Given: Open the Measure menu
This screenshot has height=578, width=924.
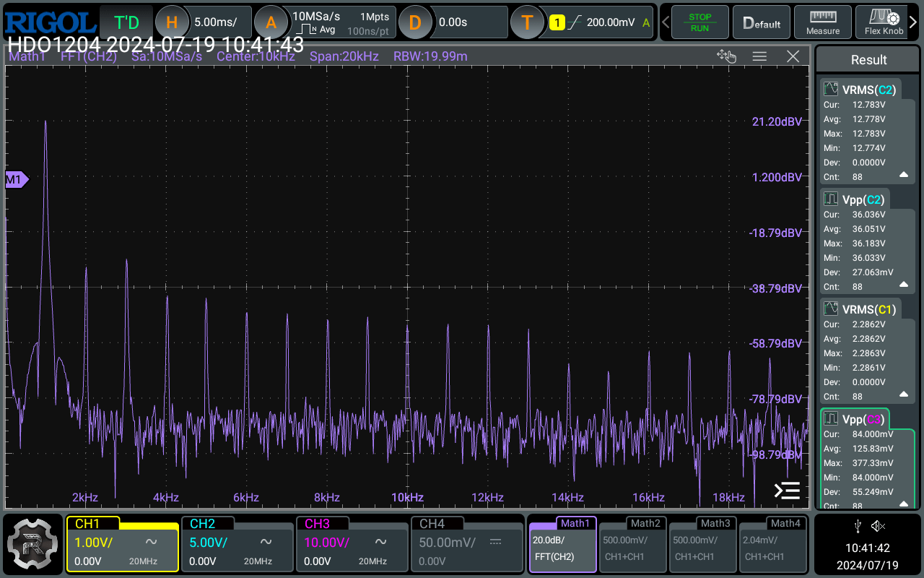Looking at the screenshot, I should (x=823, y=22).
